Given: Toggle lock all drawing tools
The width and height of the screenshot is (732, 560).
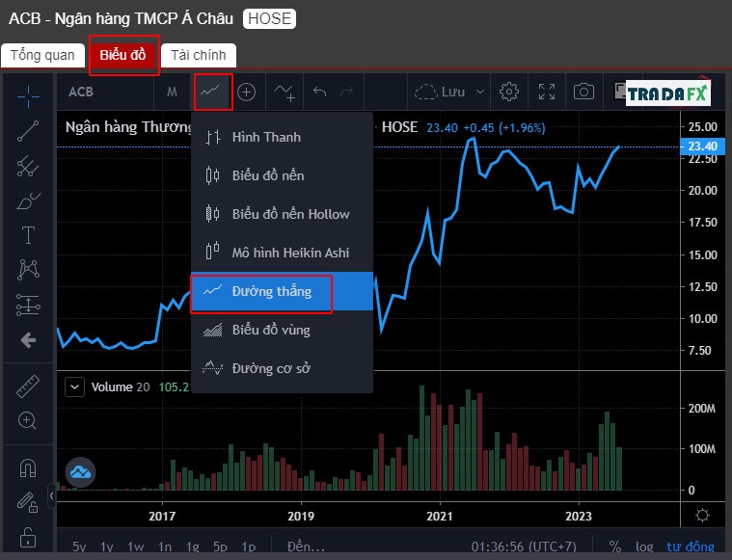Looking at the screenshot, I should 28,537.
